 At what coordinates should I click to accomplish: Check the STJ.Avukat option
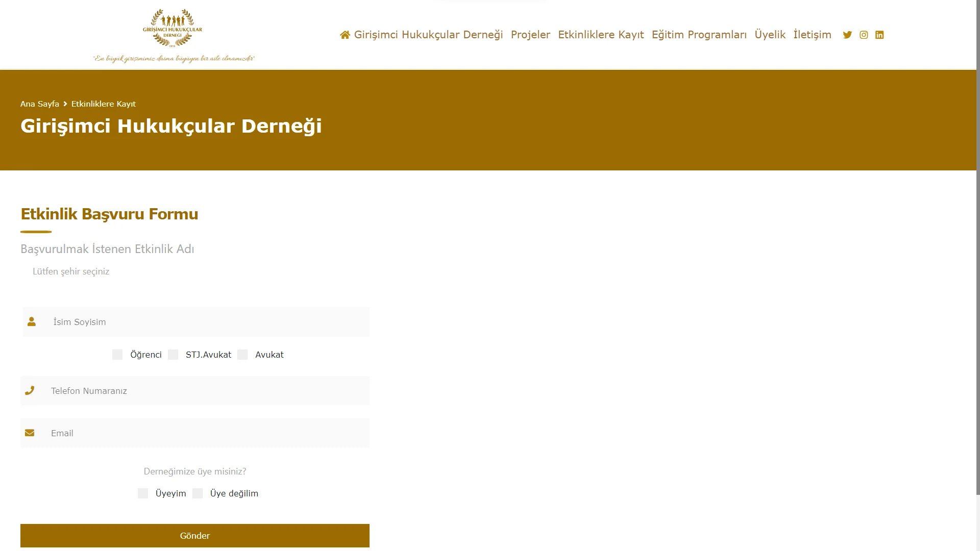pyautogui.click(x=173, y=355)
